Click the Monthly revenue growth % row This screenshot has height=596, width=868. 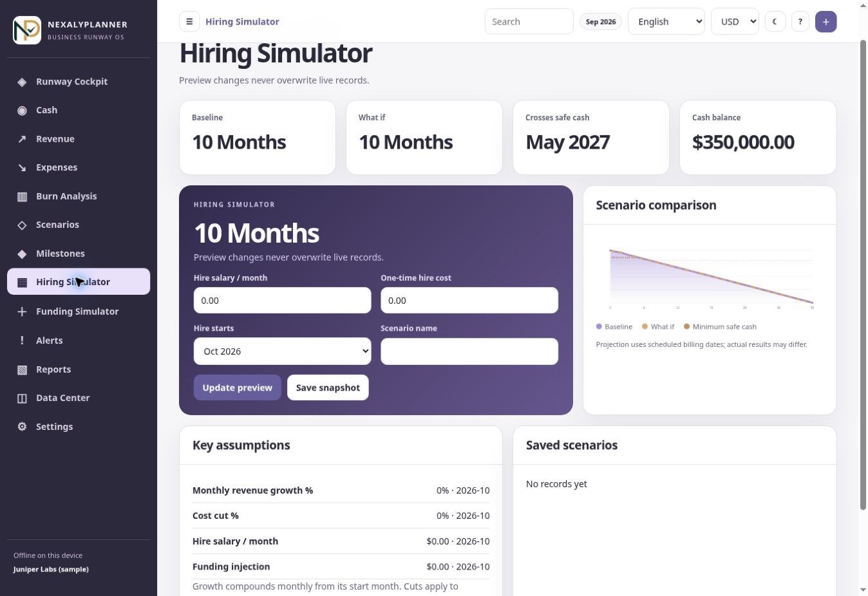pos(341,490)
